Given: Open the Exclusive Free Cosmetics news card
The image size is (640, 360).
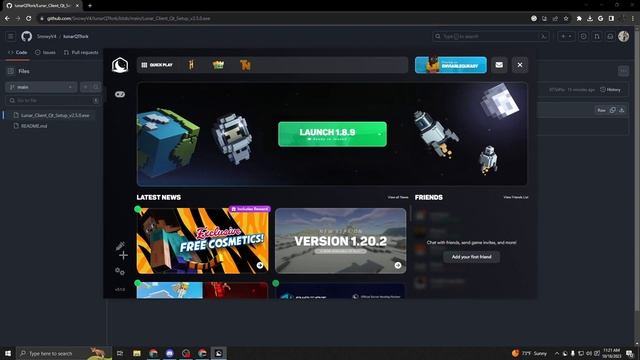Looking at the screenshot, I should [203, 241].
